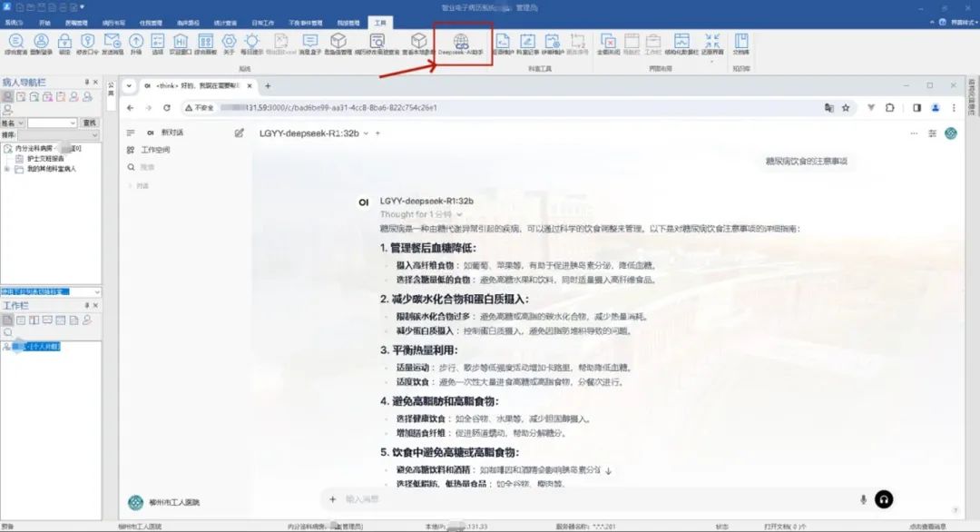Click the 查找 button in the patient navigator

90,123
